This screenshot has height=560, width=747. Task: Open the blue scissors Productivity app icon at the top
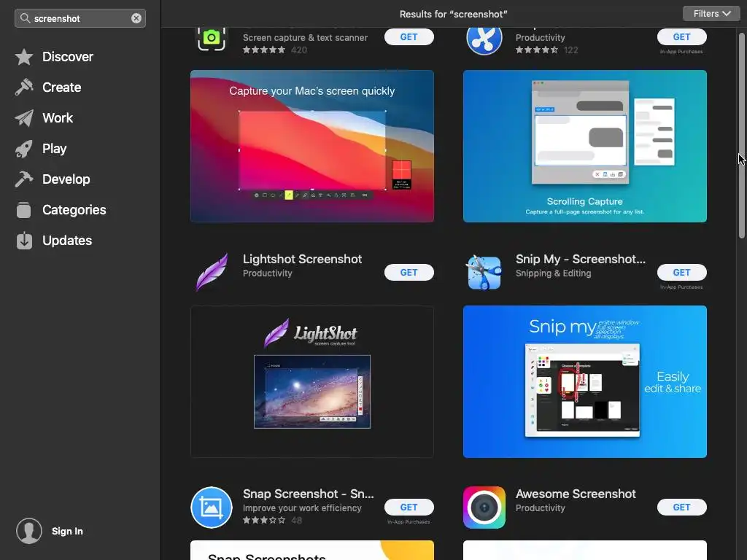pos(484,41)
